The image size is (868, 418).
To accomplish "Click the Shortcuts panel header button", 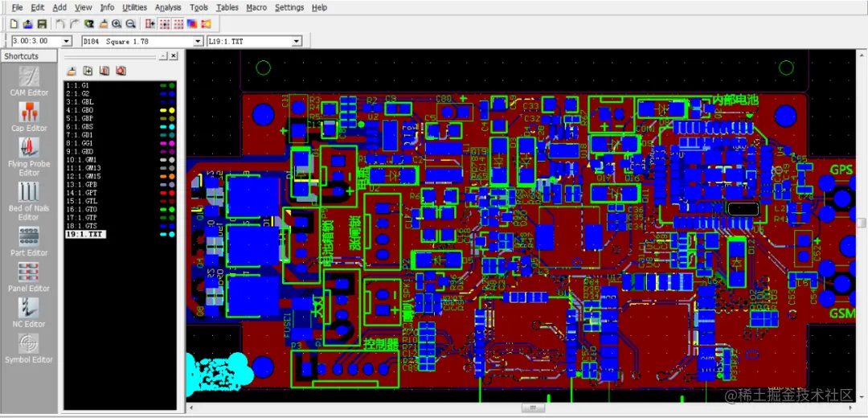I will coord(29,56).
